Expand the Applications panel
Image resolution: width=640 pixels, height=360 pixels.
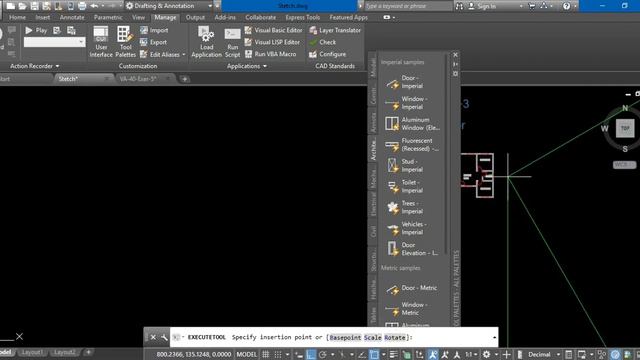click(247, 66)
